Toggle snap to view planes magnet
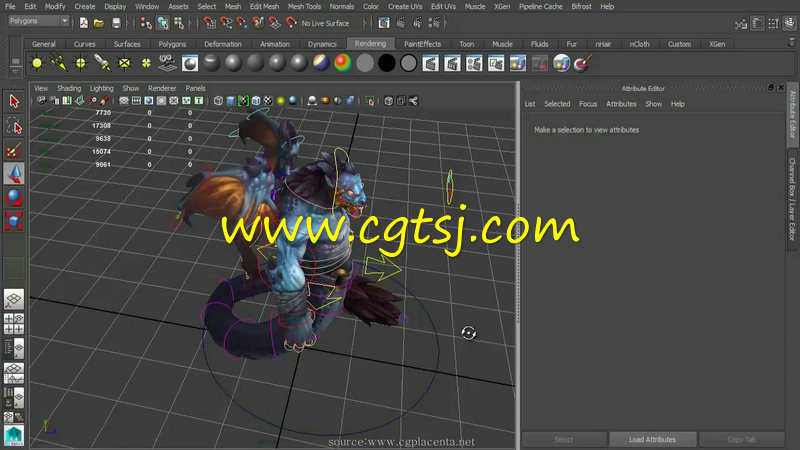 pos(274,22)
